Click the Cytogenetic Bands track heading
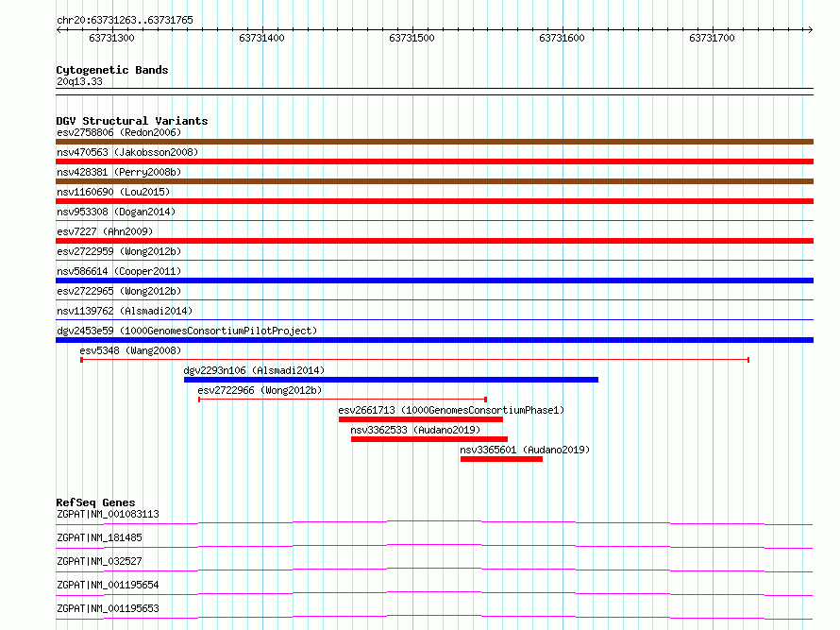The width and height of the screenshot is (840, 630). (x=112, y=70)
